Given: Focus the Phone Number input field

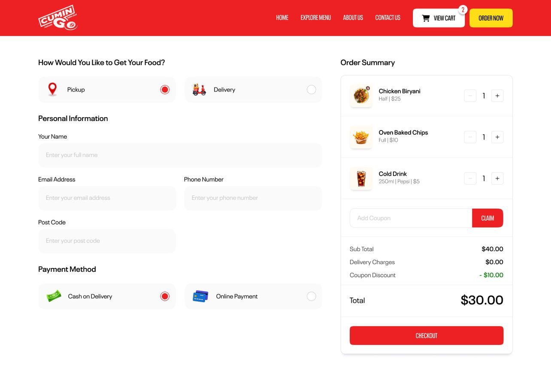Looking at the screenshot, I should (x=253, y=198).
